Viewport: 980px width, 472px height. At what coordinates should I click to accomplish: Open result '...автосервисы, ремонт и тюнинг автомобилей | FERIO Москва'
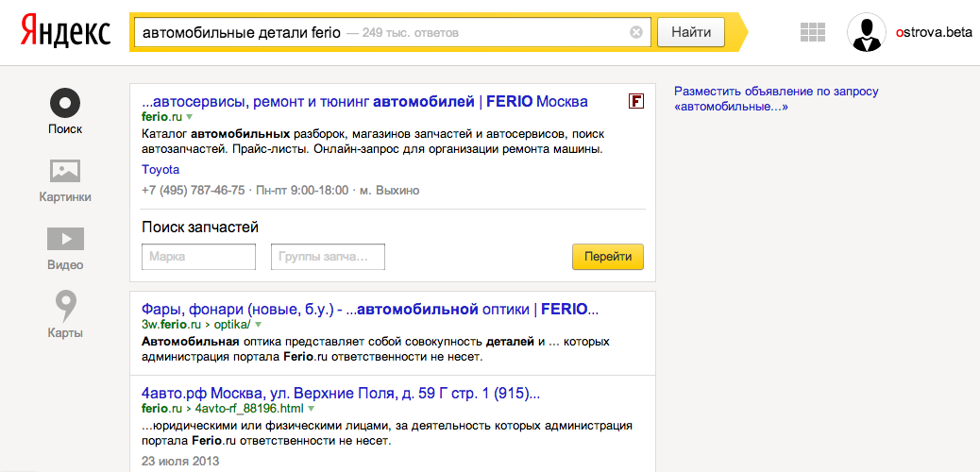click(x=365, y=101)
